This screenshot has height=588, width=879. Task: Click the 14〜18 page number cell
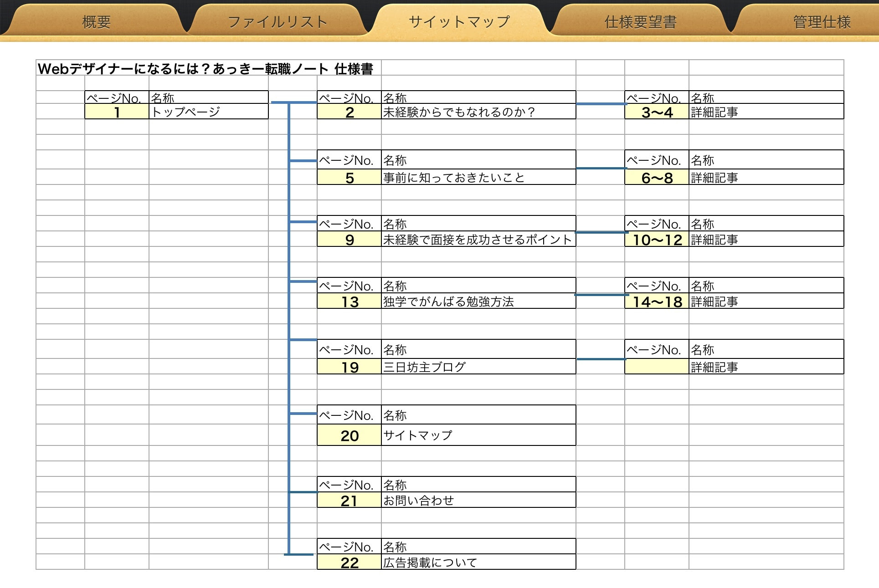[x=657, y=301]
